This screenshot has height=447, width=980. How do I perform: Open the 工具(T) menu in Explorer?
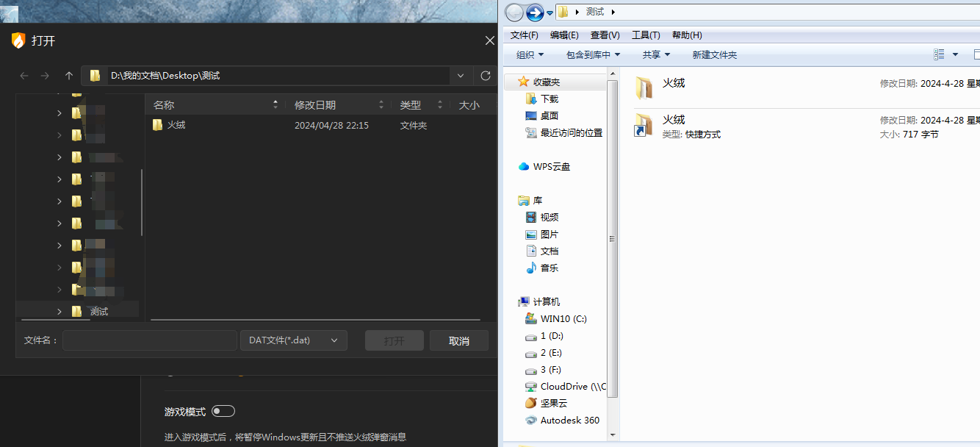[646, 35]
